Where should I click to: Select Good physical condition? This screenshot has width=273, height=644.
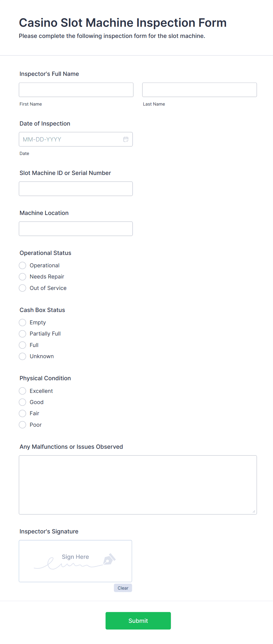point(23,402)
